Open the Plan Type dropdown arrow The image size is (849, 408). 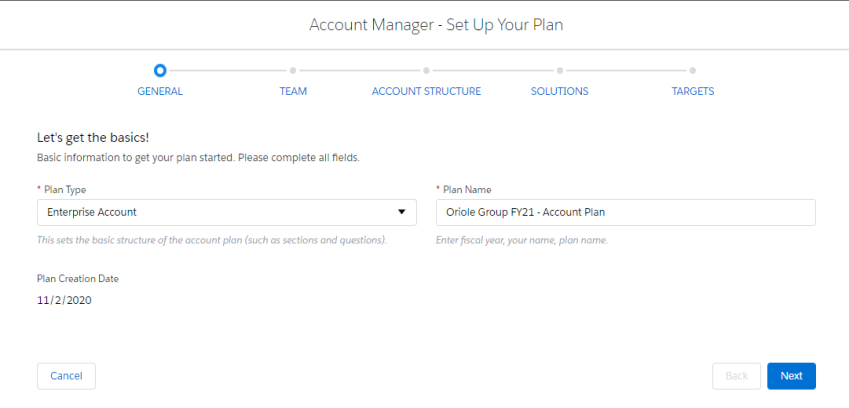tap(402, 212)
